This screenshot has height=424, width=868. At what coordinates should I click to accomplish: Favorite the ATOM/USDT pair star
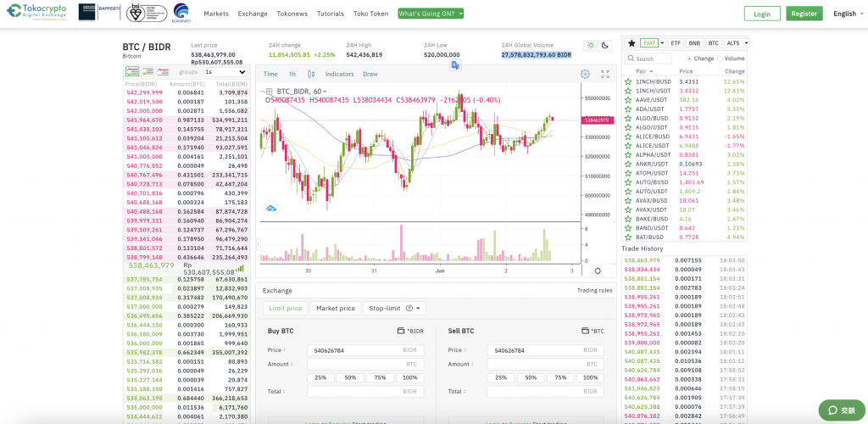[x=628, y=173]
